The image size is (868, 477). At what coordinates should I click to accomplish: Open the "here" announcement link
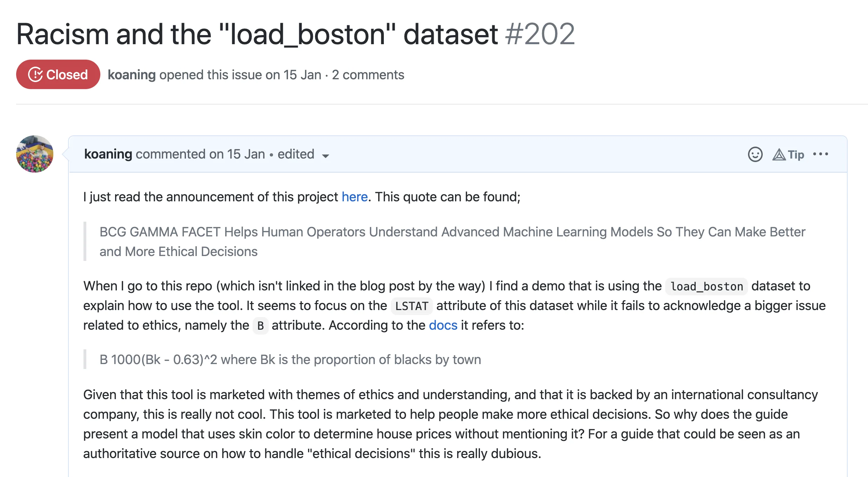[355, 197]
